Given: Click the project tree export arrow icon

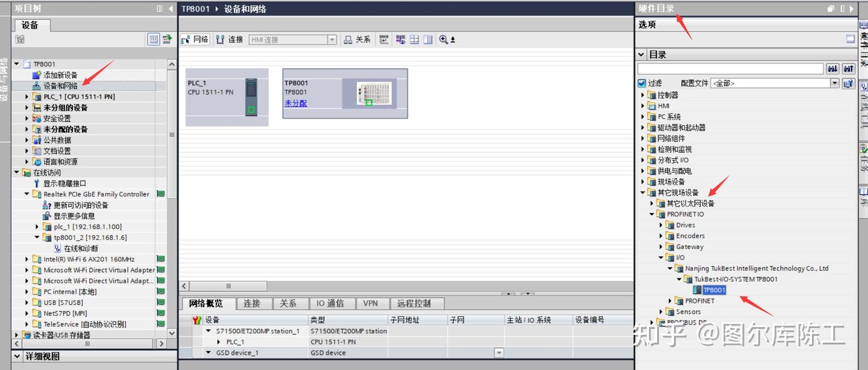Looking at the screenshot, I should pos(167,39).
